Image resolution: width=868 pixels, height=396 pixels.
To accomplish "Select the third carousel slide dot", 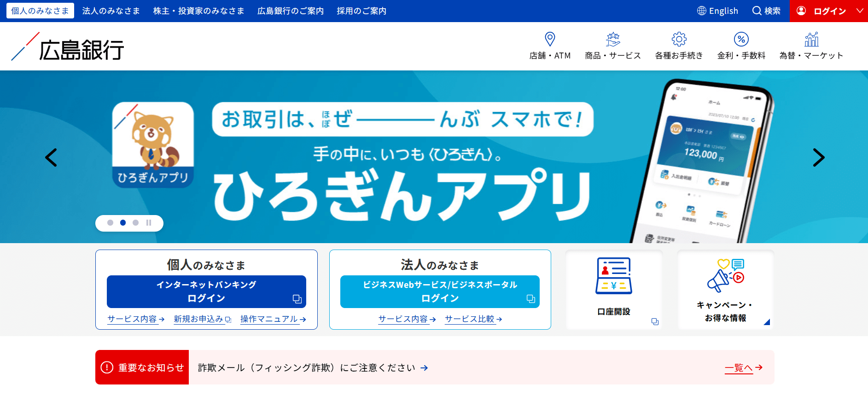I will point(135,223).
